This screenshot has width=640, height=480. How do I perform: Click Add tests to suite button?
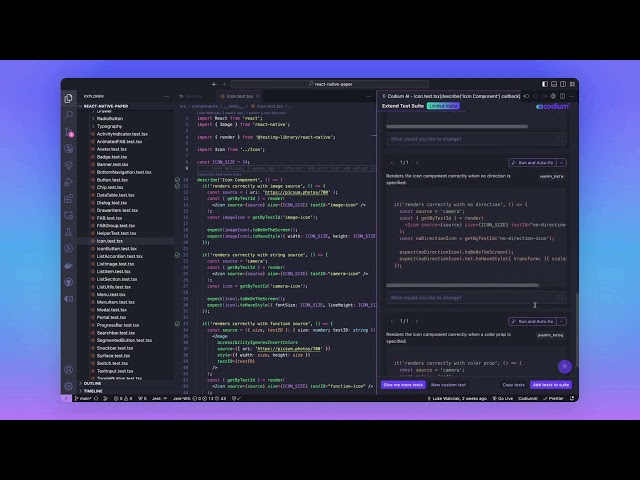point(551,384)
